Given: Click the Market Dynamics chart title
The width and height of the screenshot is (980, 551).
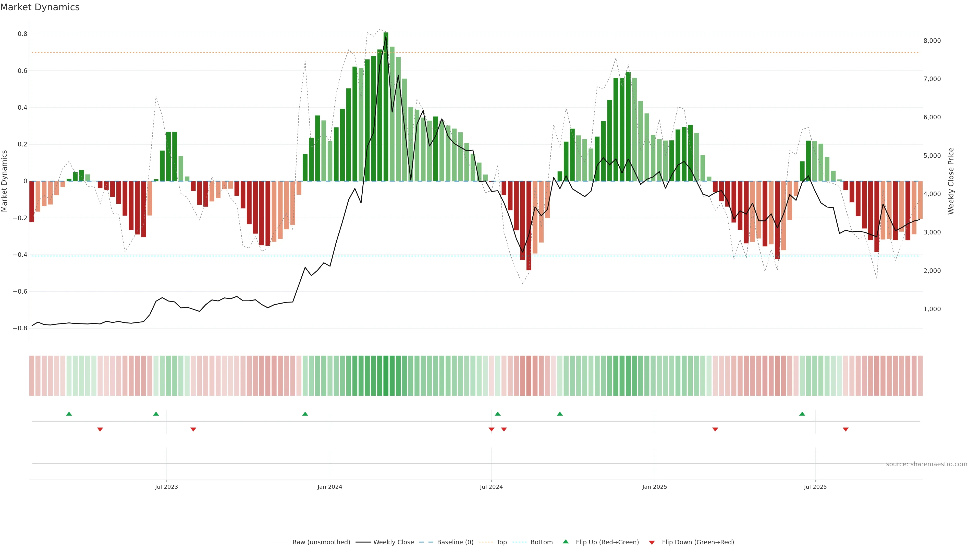Looking at the screenshot, I should tap(40, 7).
